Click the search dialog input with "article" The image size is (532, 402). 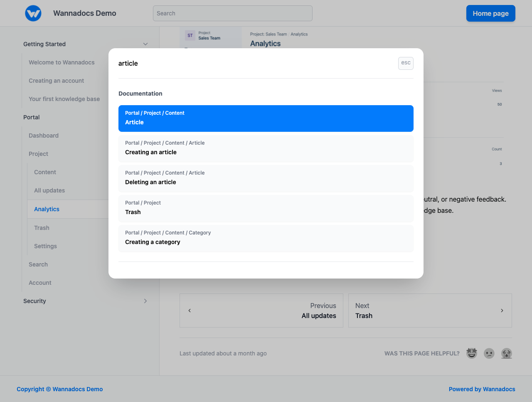click(x=256, y=63)
